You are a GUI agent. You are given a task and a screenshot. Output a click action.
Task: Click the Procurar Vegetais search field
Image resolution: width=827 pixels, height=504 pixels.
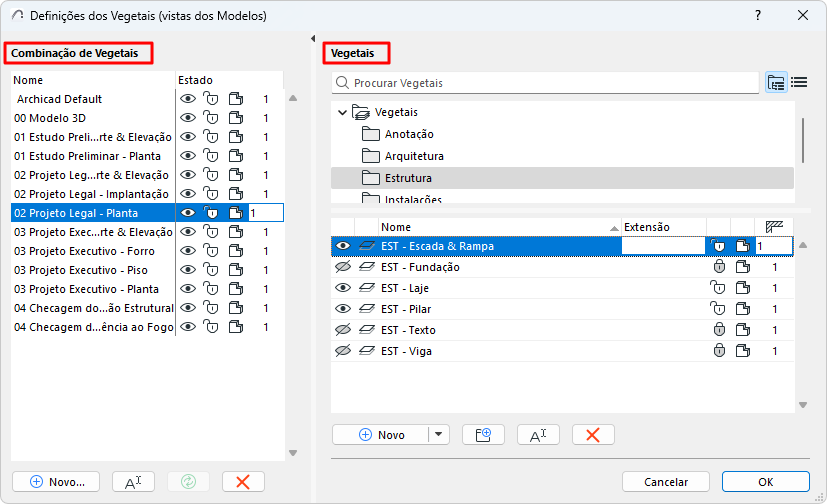545,83
